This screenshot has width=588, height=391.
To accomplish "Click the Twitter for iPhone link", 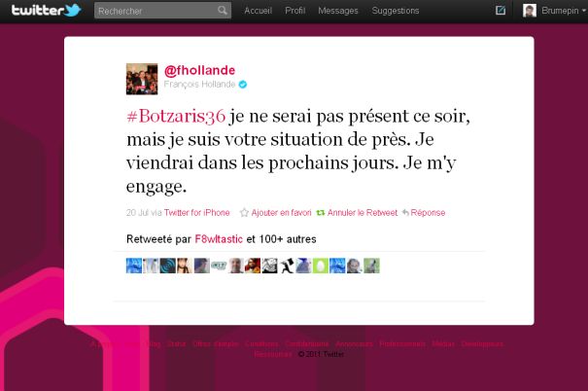I will click(197, 213).
